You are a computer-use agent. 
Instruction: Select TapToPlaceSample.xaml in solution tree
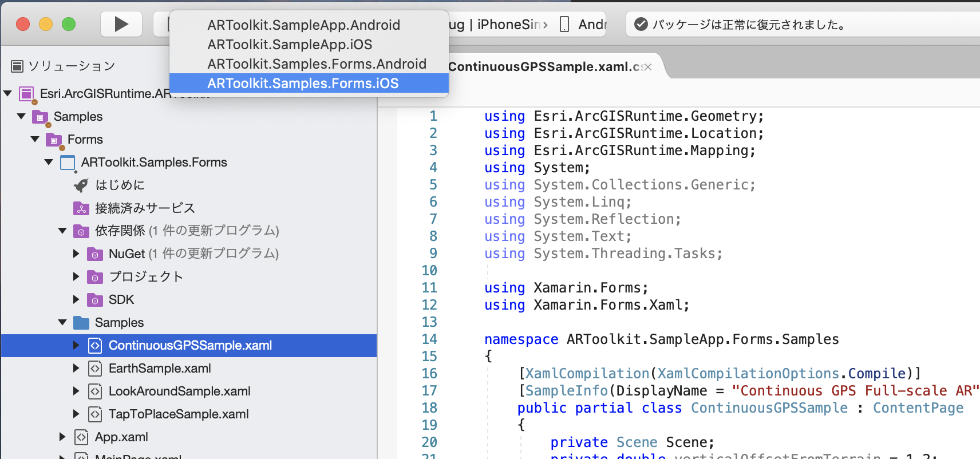(x=179, y=414)
